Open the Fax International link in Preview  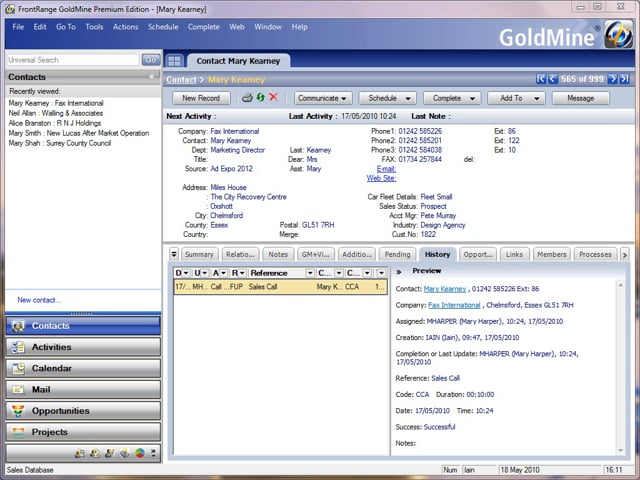454,305
